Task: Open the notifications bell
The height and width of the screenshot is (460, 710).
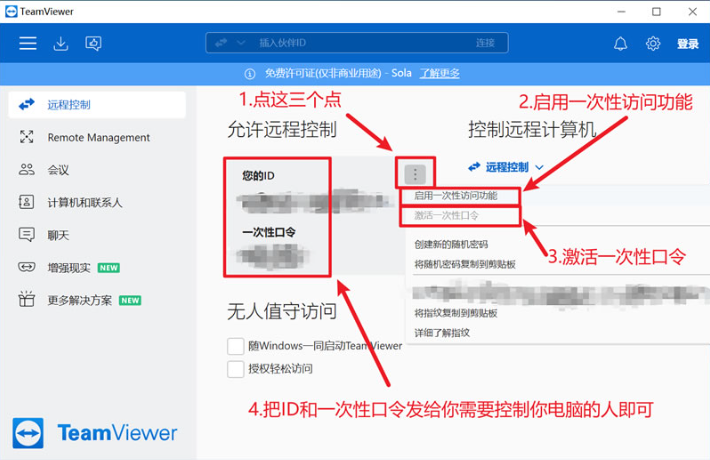Action: (620, 43)
